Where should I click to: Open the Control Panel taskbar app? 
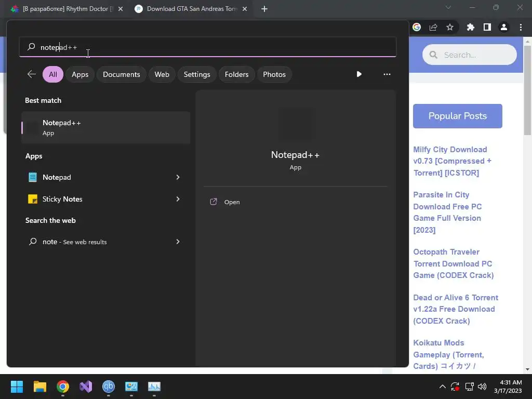[x=131, y=387]
